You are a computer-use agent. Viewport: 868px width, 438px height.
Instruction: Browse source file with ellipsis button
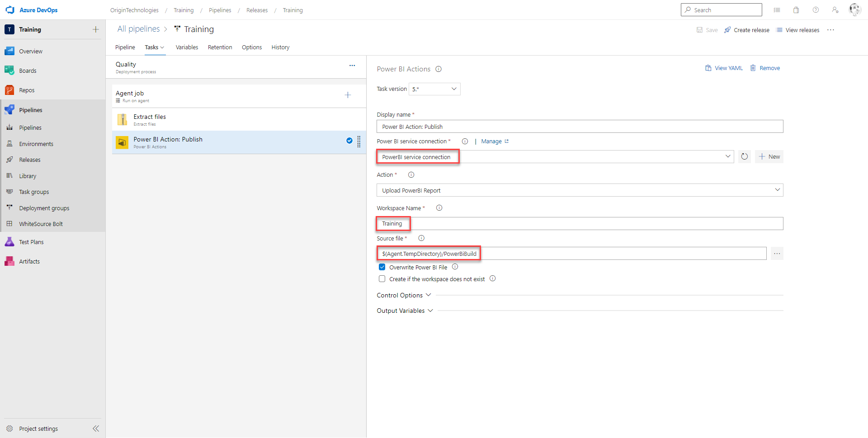tap(777, 254)
